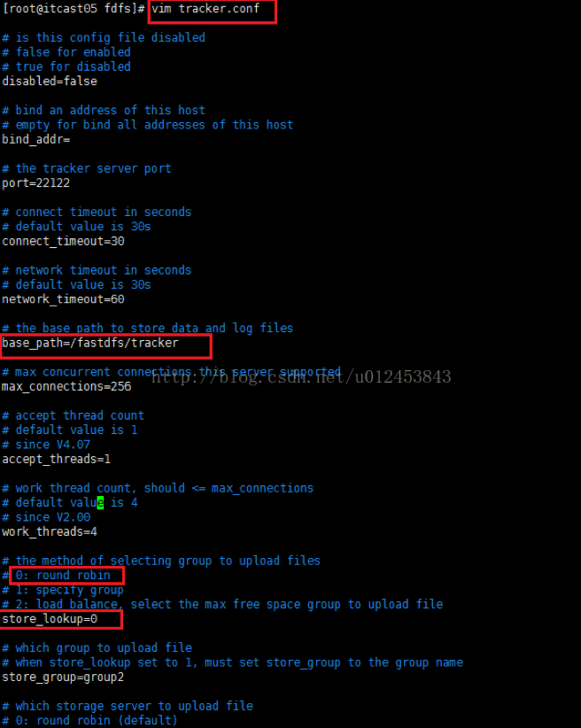
Task: Place cursor on 'work_threads=4' line
Action: pyautogui.click(x=50, y=532)
